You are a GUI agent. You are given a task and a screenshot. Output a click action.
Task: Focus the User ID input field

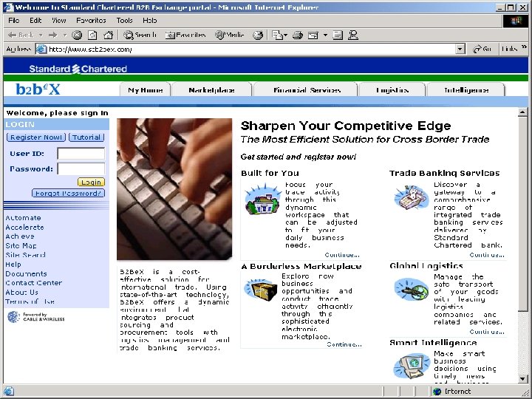(81, 154)
